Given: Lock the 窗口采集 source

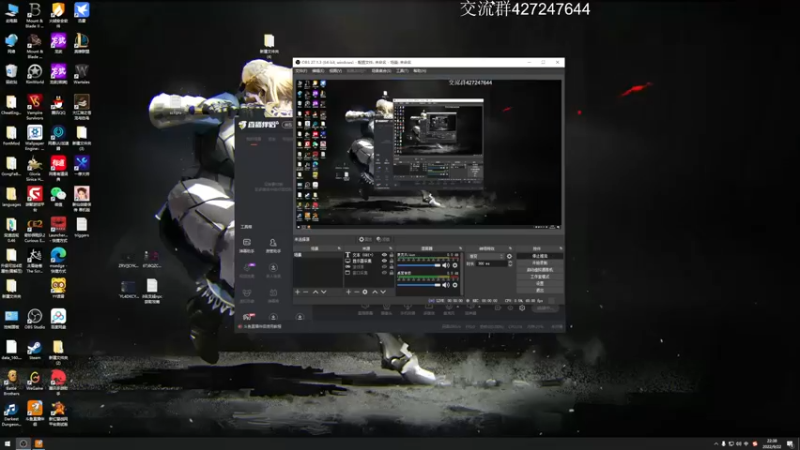Looking at the screenshot, I should pyautogui.click(x=391, y=273).
